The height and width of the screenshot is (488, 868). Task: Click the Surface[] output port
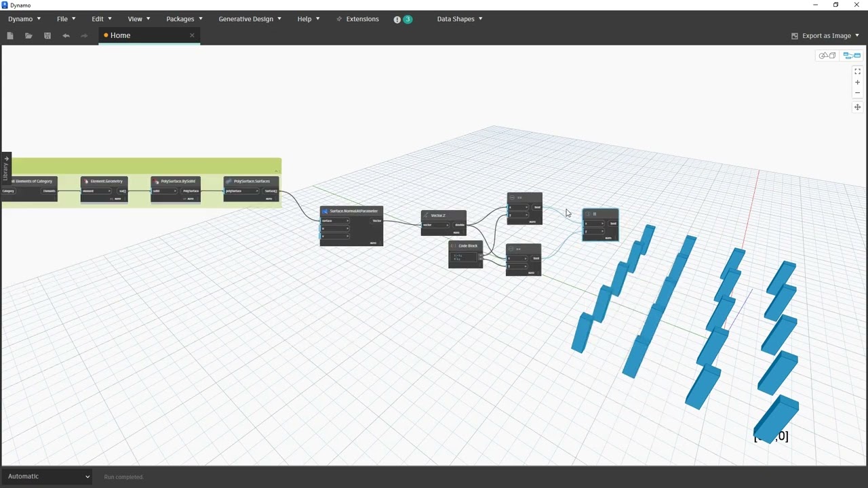click(270, 191)
